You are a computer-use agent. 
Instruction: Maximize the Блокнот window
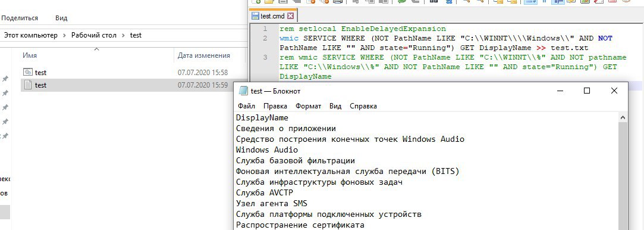click(587, 91)
